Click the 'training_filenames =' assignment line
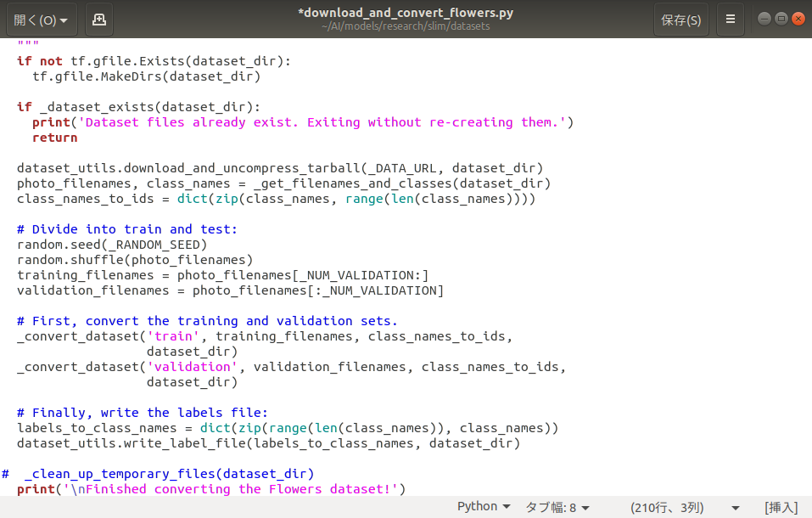The image size is (812, 518). 222,275
